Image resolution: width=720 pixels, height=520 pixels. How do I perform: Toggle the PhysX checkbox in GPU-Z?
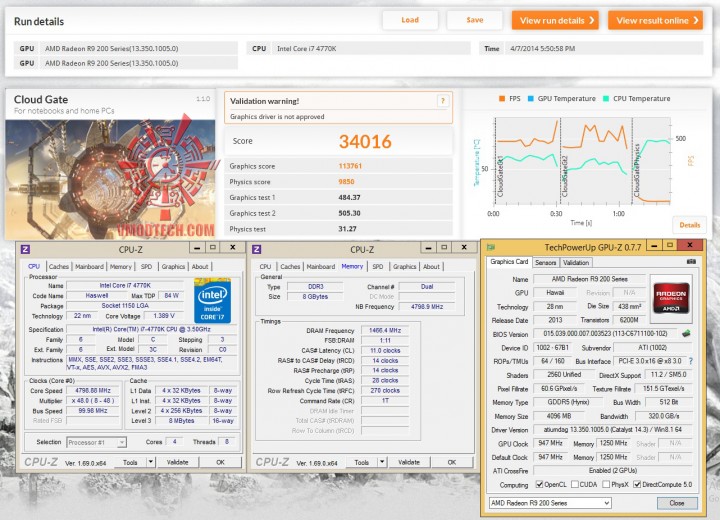click(606, 484)
